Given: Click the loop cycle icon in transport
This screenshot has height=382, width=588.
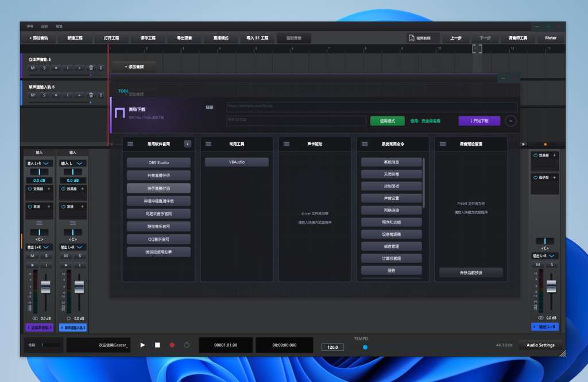Looking at the screenshot, I should coord(187,345).
